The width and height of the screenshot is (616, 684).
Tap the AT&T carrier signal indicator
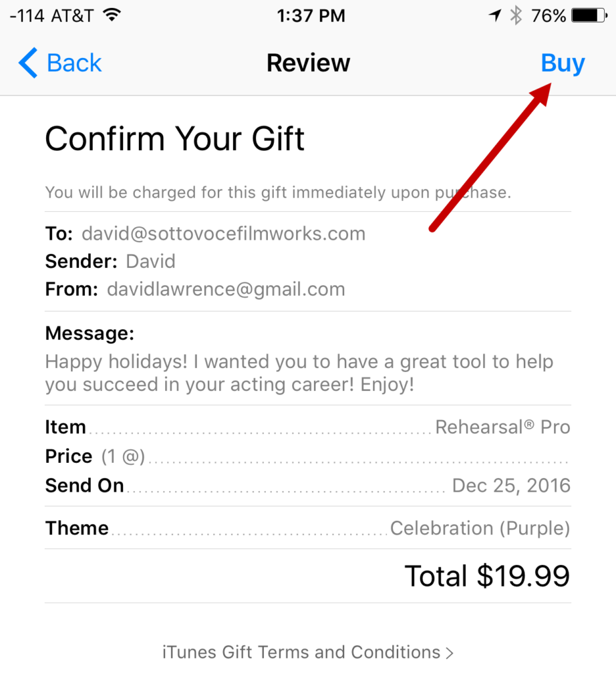coord(51,16)
